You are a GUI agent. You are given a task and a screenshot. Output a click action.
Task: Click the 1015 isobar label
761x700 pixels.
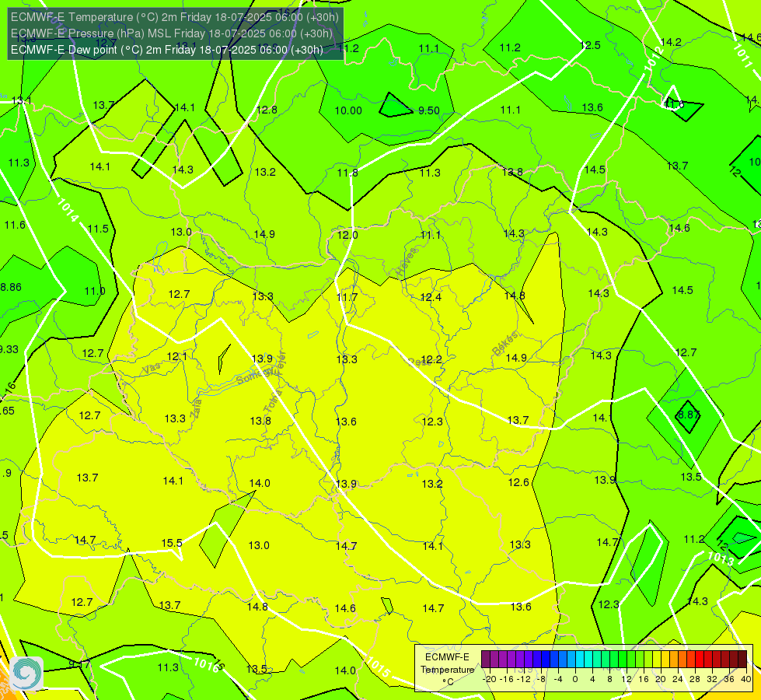[x=378, y=667]
